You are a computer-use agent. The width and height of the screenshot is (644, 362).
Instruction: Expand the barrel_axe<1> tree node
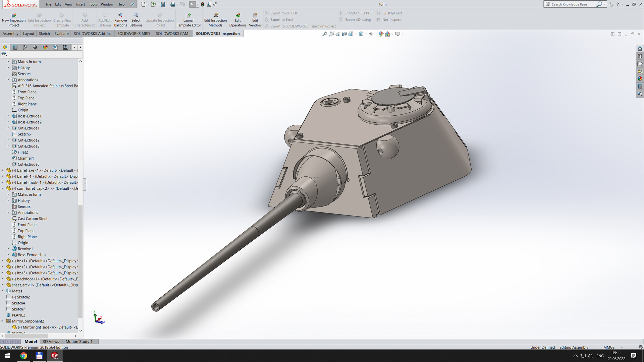tap(3, 170)
